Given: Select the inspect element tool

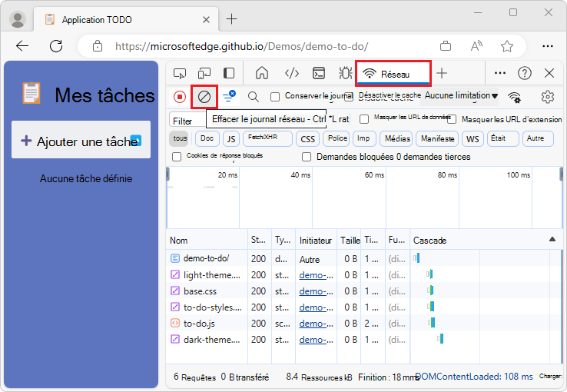Looking at the screenshot, I should [x=180, y=74].
